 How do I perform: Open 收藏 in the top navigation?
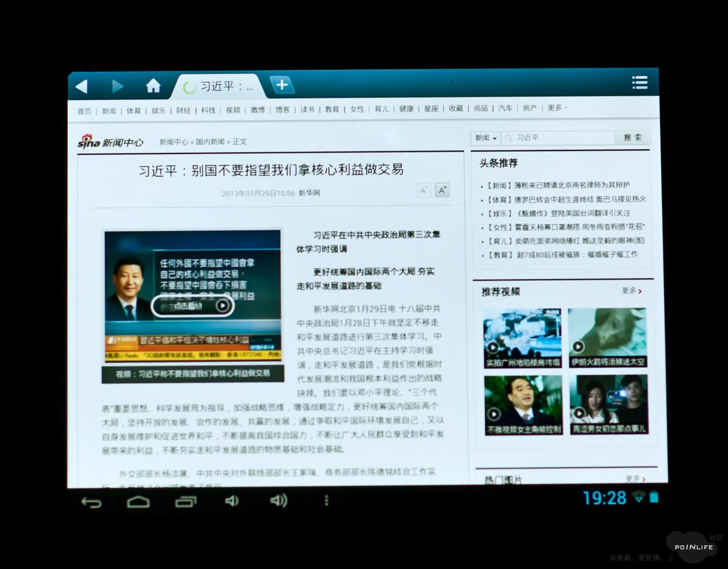point(456,108)
